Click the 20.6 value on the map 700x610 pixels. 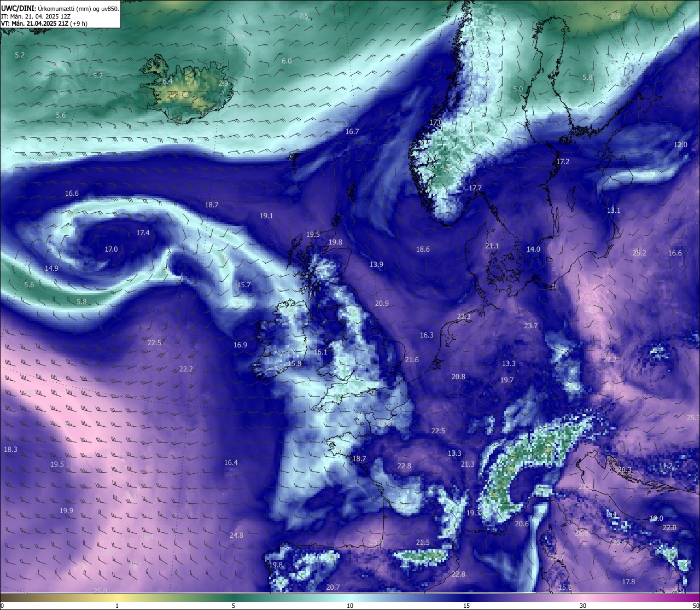coord(522,524)
